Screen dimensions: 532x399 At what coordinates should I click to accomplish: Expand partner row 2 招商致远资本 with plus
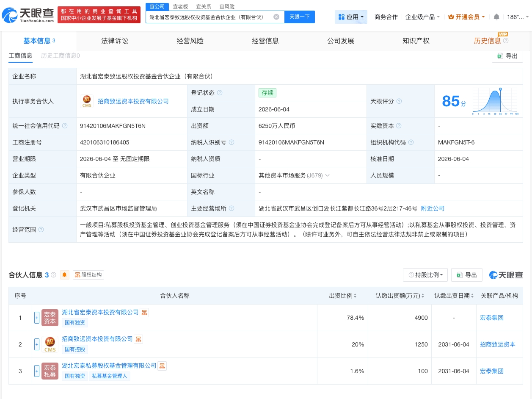click(x=37, y=344)
